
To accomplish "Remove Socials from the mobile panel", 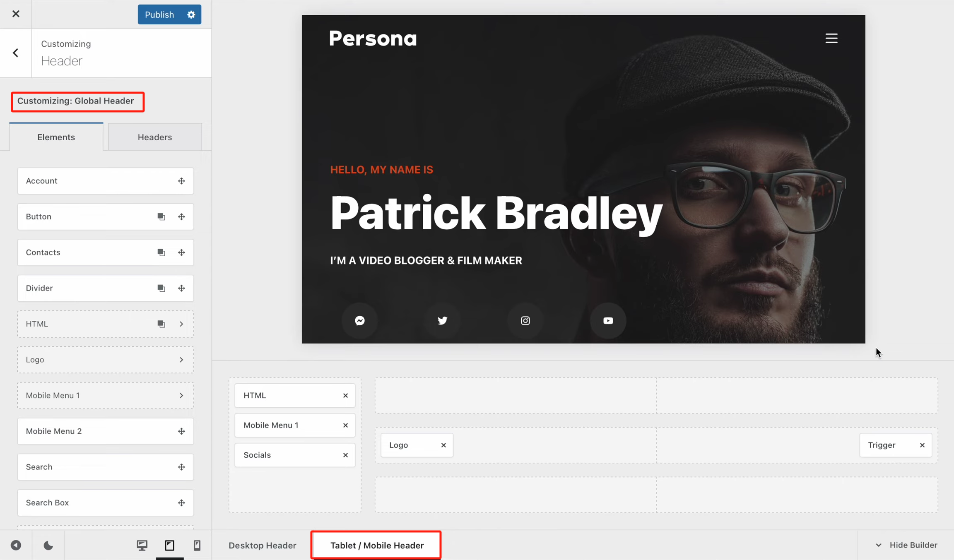I will (345, 455).
